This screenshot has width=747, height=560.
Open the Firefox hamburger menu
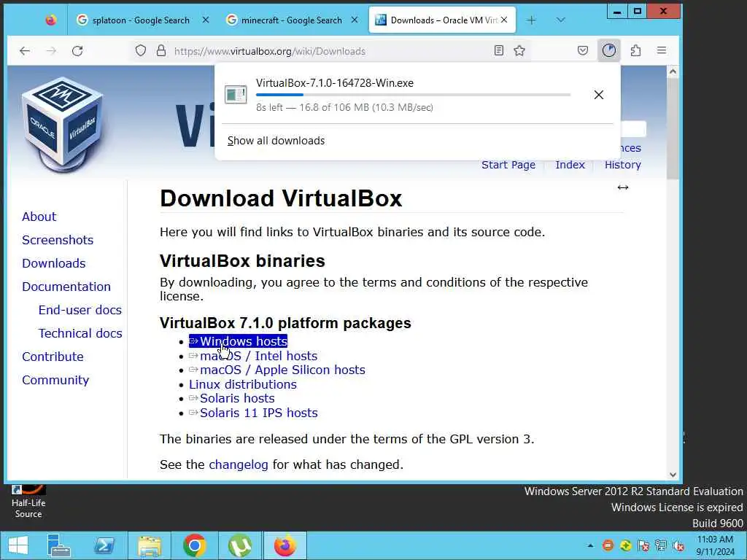point(662,50)
